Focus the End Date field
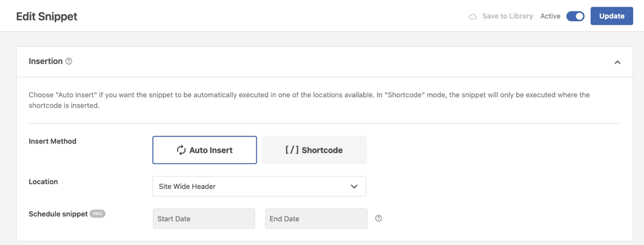 (316, 219)
